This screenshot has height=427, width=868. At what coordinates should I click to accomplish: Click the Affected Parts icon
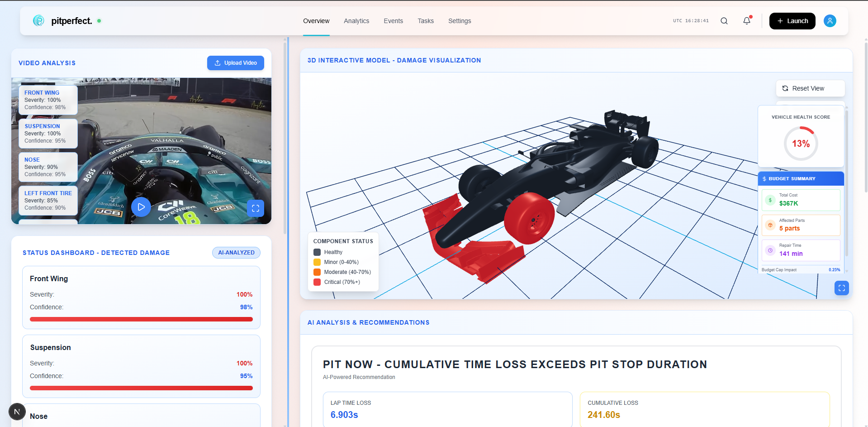770,225
